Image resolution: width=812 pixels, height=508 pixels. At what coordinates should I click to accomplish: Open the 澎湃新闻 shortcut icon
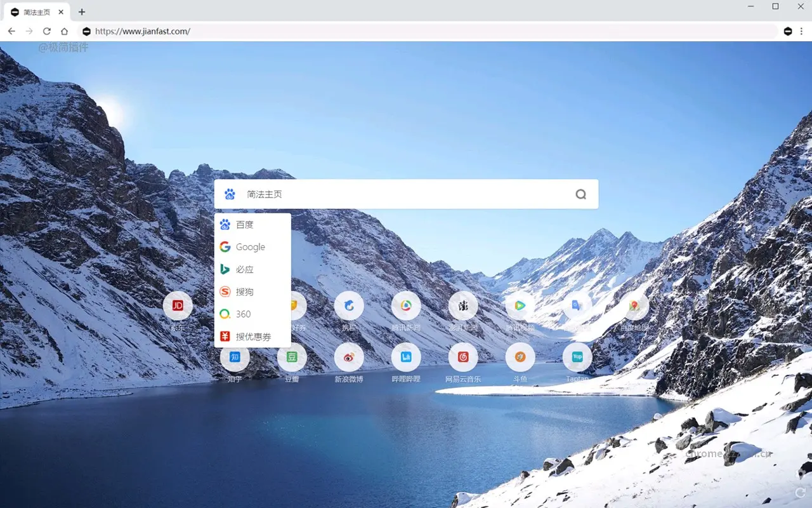pyautogui.click(x=463, y=306)
